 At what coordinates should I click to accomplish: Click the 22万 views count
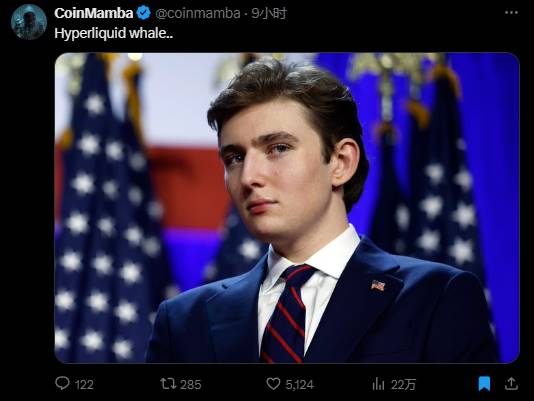(403, 385)
